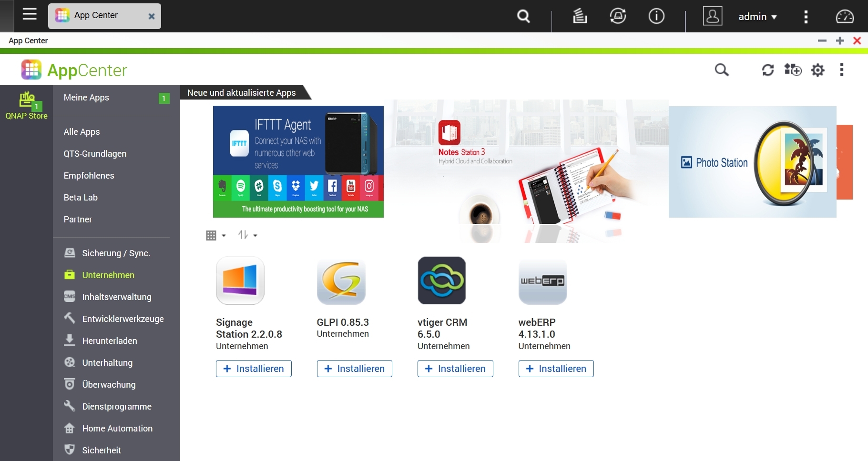This screenshot has width=868, height=461.
Task: Install webERP 4.13.1.0
Action: tap(556, 369)
